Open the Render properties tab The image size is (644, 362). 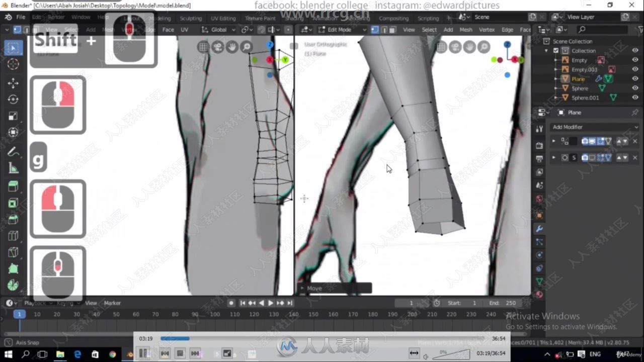(x=539, y=146)
